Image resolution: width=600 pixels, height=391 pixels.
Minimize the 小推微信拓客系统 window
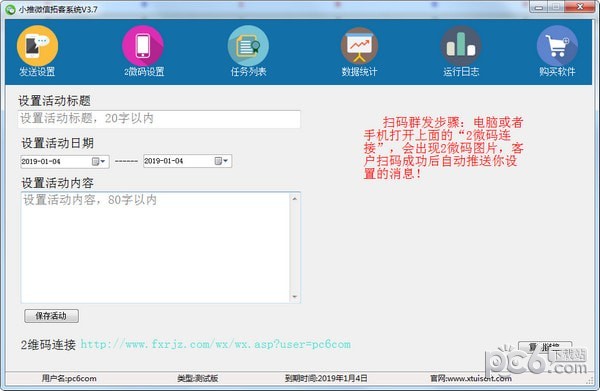539,7
